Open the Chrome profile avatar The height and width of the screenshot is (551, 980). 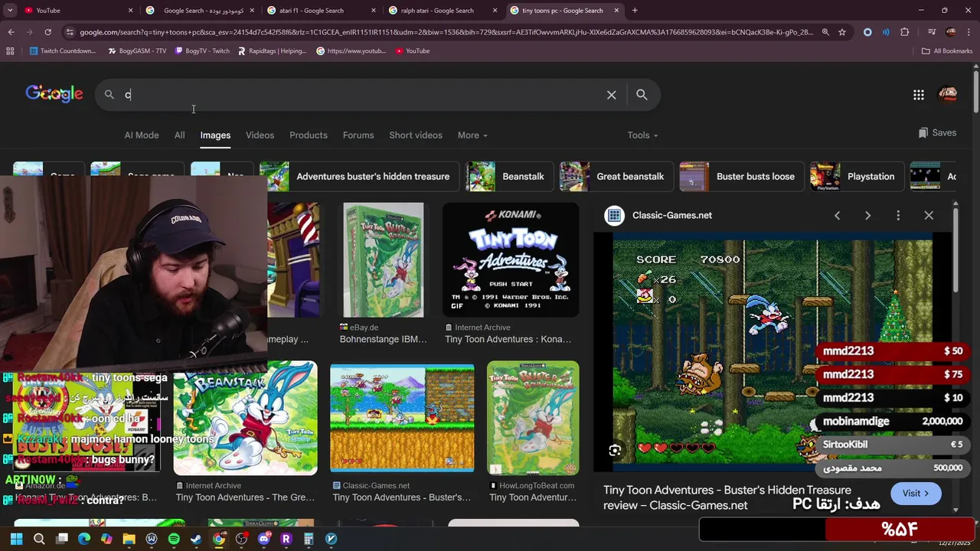(951, 32)
